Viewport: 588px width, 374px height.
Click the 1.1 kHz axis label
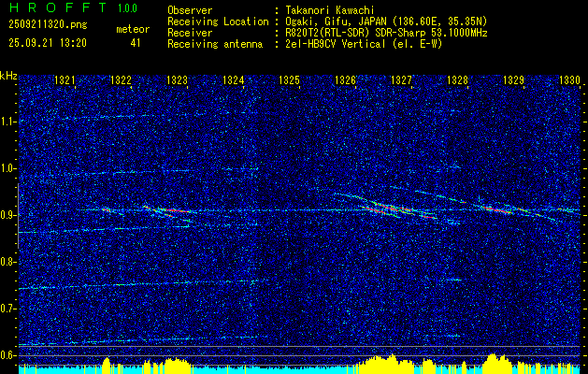click(x=7, y=122)
